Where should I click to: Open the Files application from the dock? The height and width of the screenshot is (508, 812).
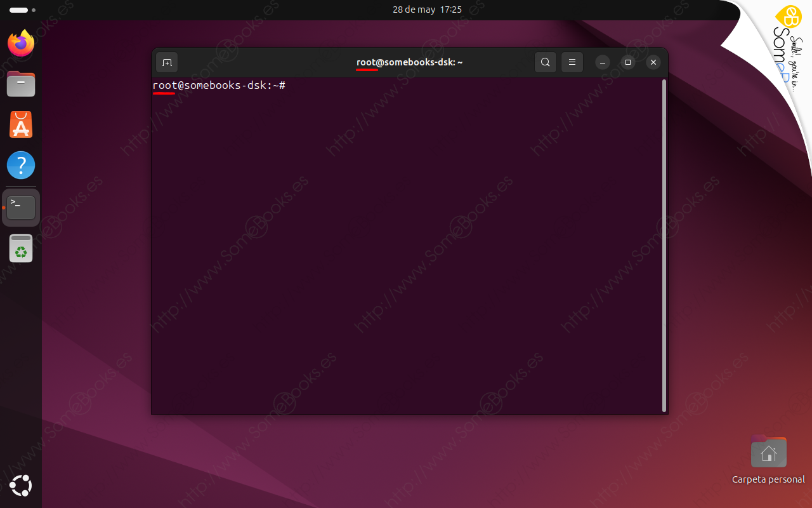(20, 84)
